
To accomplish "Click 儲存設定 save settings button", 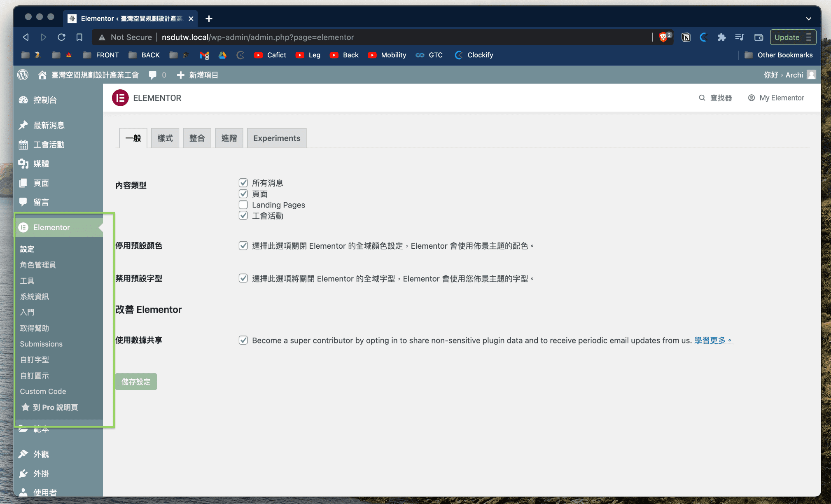I will pos(135,381).
